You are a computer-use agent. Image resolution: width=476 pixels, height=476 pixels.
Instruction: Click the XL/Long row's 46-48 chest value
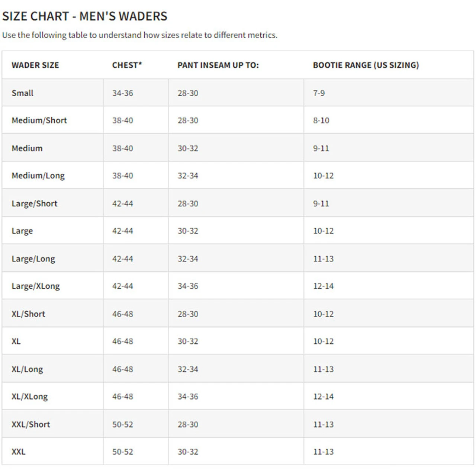pos(123,369)
